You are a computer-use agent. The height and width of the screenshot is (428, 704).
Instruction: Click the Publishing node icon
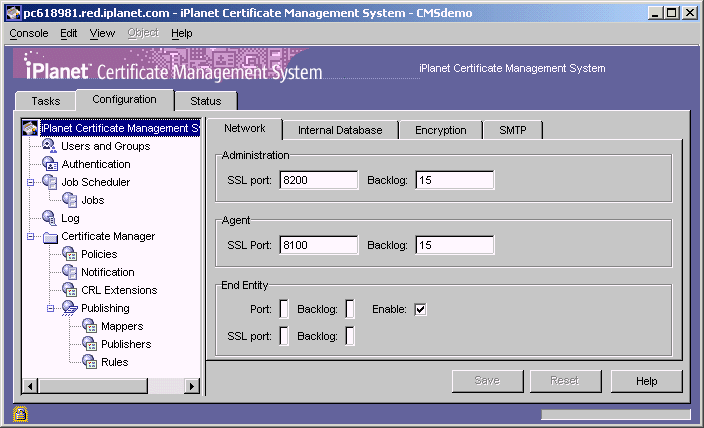click(69, 308)
